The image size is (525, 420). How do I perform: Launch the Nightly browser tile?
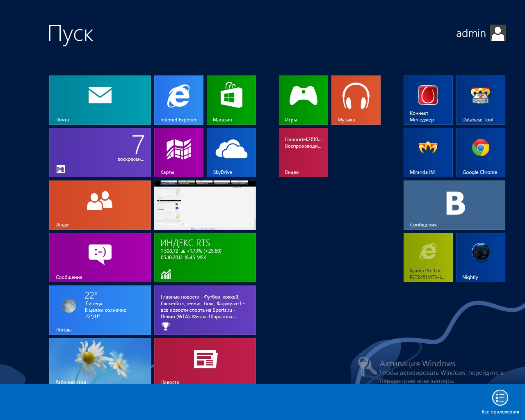tap(480, 257)
